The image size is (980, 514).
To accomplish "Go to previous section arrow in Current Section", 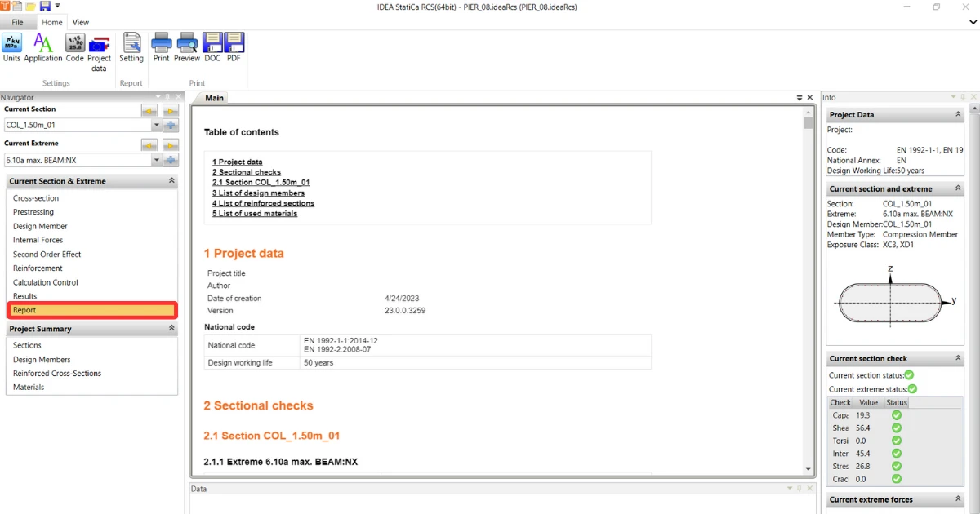I will [149, 110].
